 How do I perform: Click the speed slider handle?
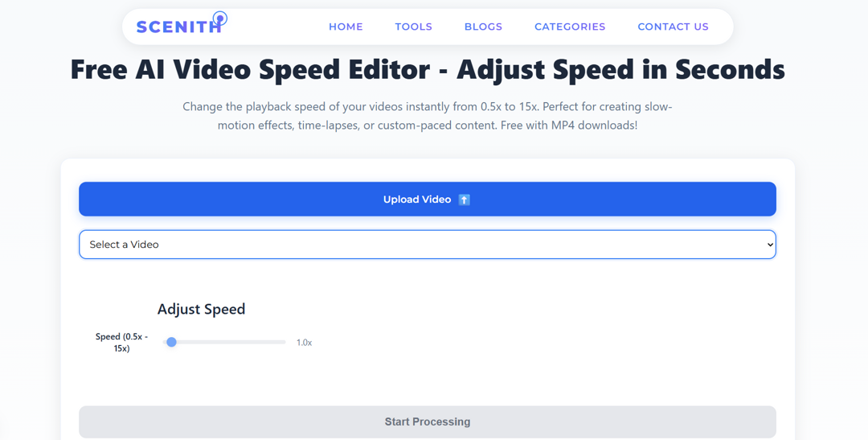172,343
